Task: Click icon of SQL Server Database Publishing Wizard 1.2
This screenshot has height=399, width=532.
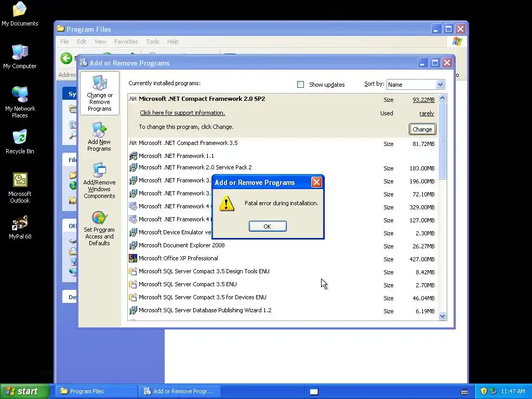Action: pos(132,310)
